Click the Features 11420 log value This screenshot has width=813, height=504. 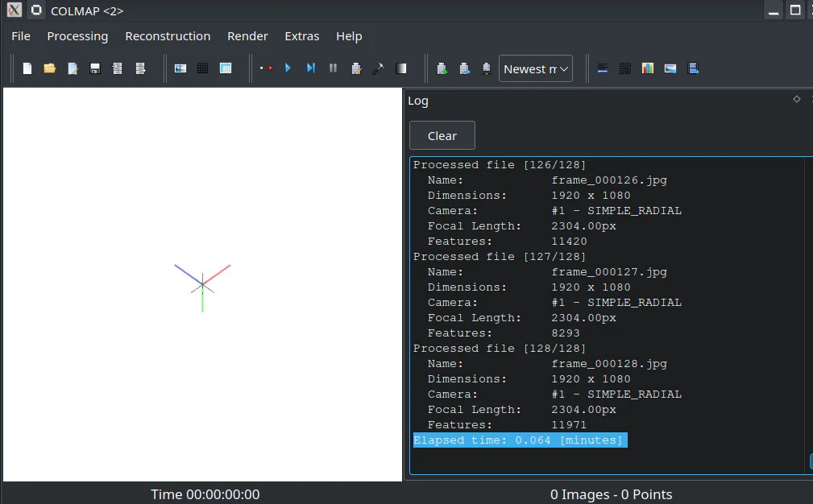[570, 242]
